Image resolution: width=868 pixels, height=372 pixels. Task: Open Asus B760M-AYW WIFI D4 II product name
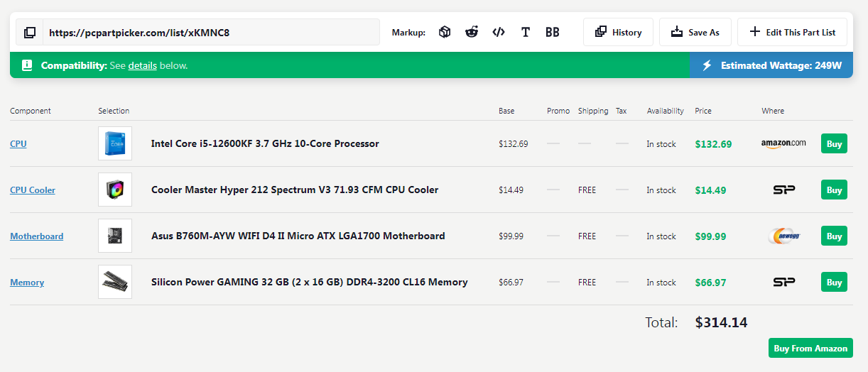(298, 236)
